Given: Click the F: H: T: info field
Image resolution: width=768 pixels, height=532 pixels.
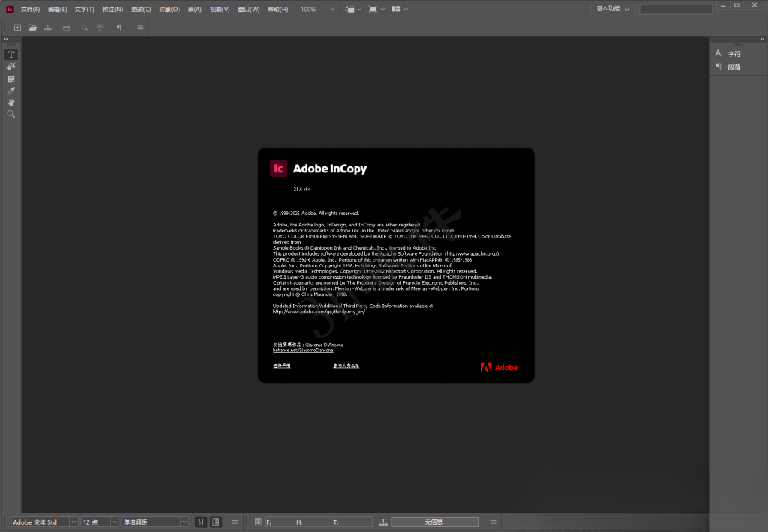Looking at the screenshot, I should pos(318,522).
